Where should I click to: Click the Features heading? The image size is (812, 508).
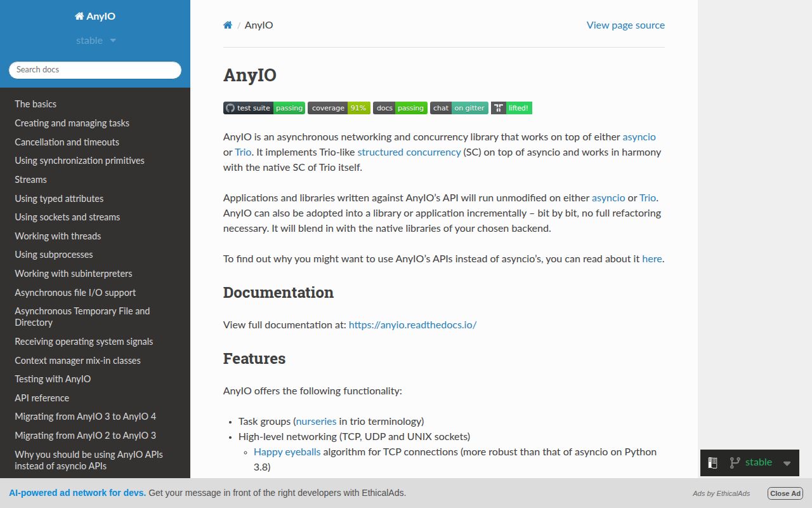click(254, 359)
